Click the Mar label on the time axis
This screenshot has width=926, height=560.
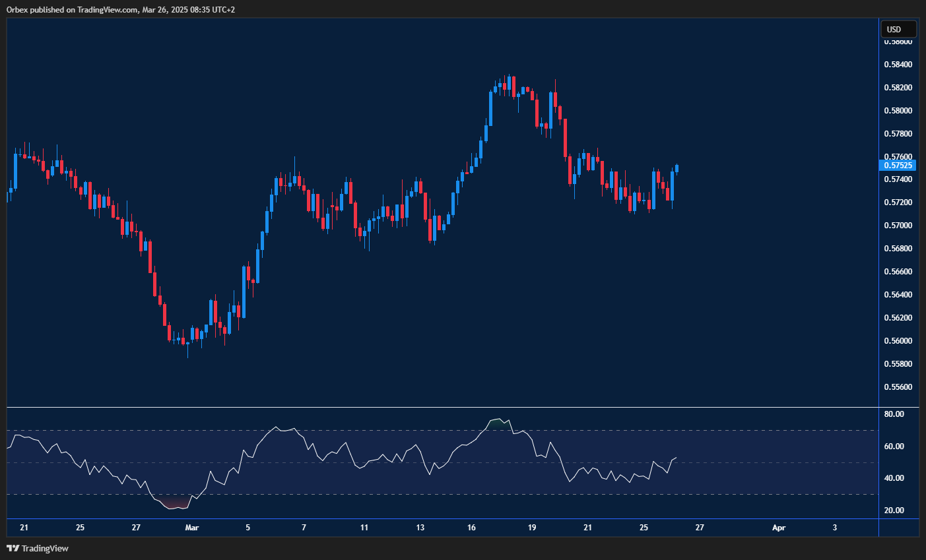(191, 528)
